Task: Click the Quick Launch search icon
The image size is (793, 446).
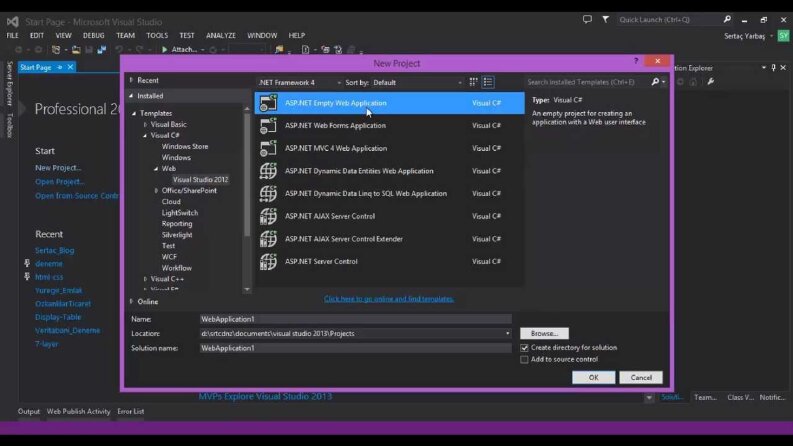Action: (x=727, y=19)
